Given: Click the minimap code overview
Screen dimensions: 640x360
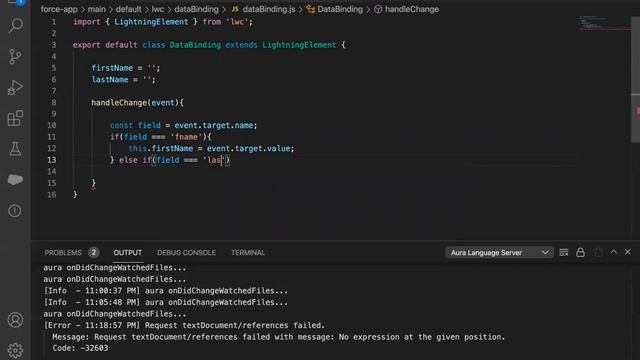Looking at the screenshot, I should pyautogui.click(x=604, y=23).
